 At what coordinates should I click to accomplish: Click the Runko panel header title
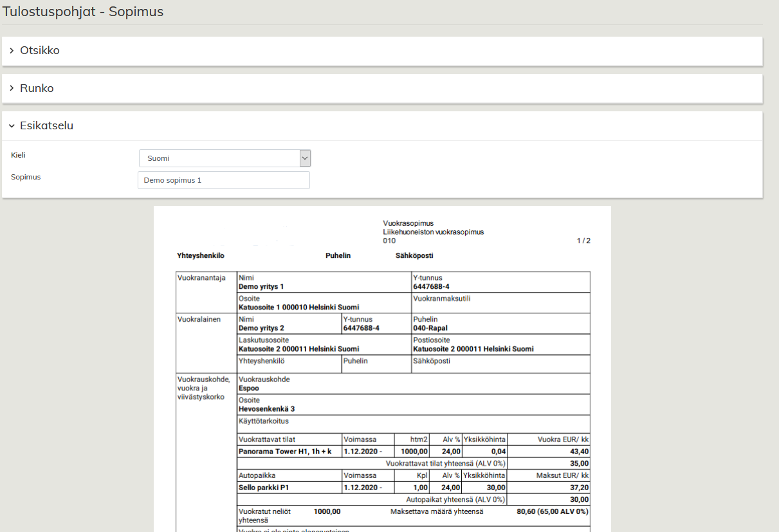[37, 88]
